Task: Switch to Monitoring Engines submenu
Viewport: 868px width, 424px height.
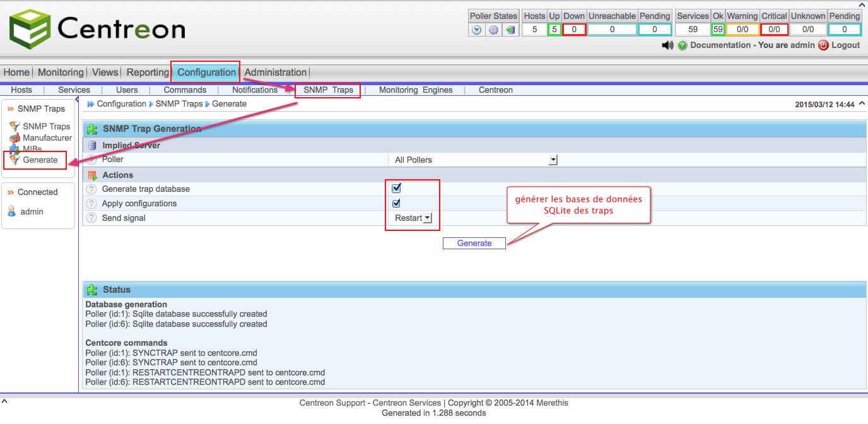Action: click(x=416, y=90)
